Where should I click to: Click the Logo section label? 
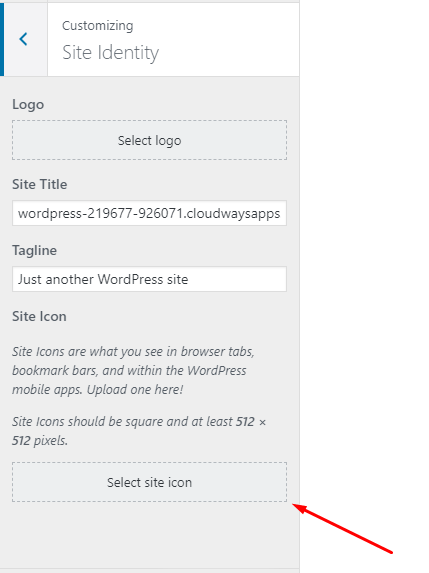tap(28, 105)
